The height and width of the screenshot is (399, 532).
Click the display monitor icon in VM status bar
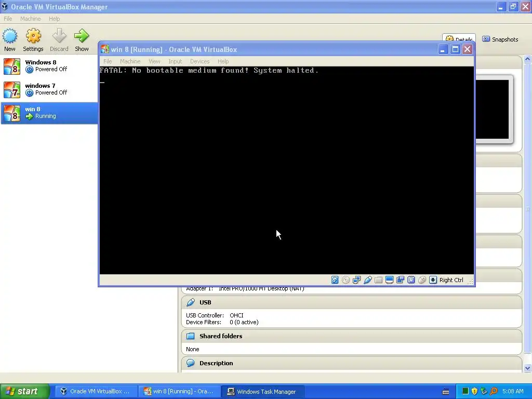tap(390, 280)
